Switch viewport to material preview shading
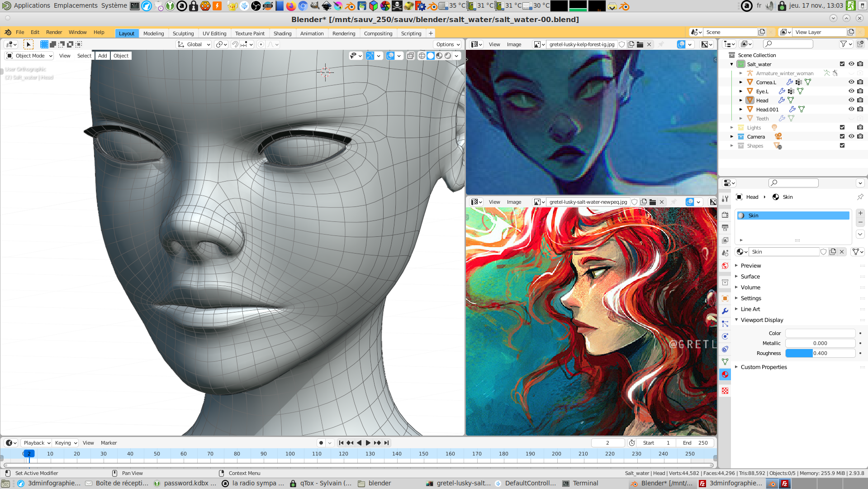 pyautogui.click(x=439, y=56)
